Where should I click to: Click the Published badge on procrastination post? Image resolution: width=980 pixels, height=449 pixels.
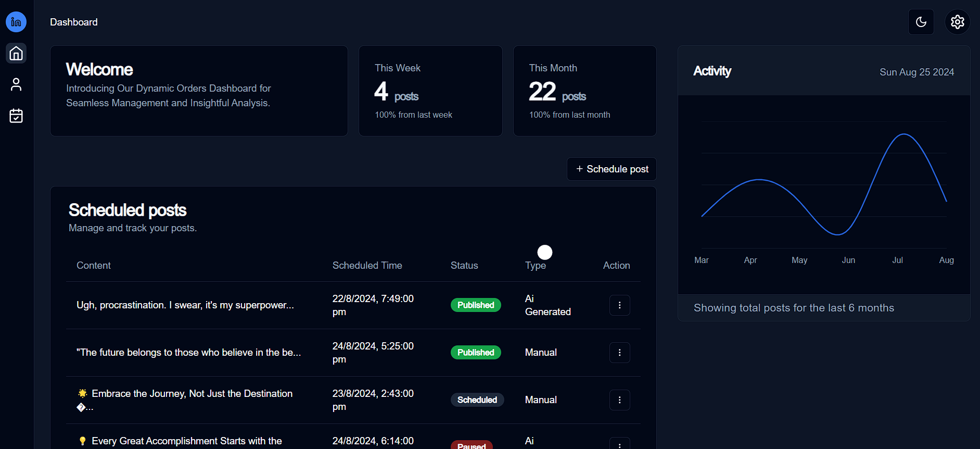click(x=476, y=305)
